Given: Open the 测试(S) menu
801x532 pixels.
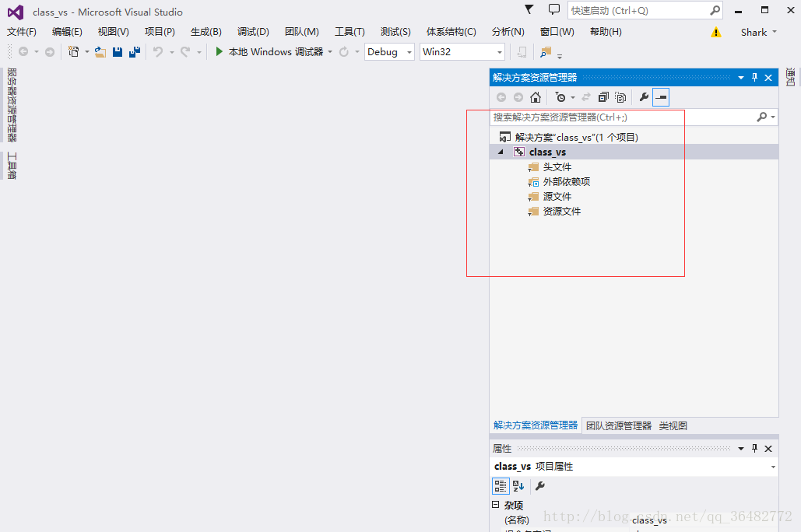Looking at the screenshot, I should click(395, 32).
